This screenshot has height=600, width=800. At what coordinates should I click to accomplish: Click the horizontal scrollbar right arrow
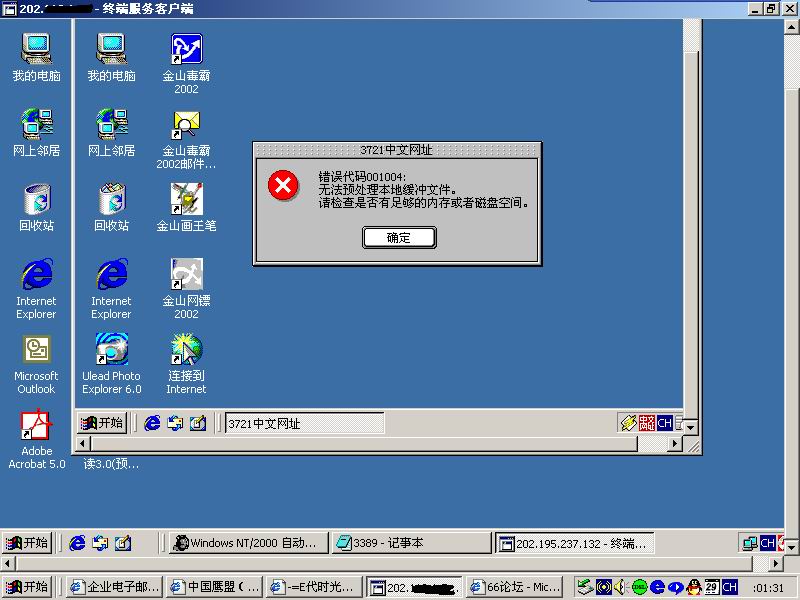pos(673,443)
